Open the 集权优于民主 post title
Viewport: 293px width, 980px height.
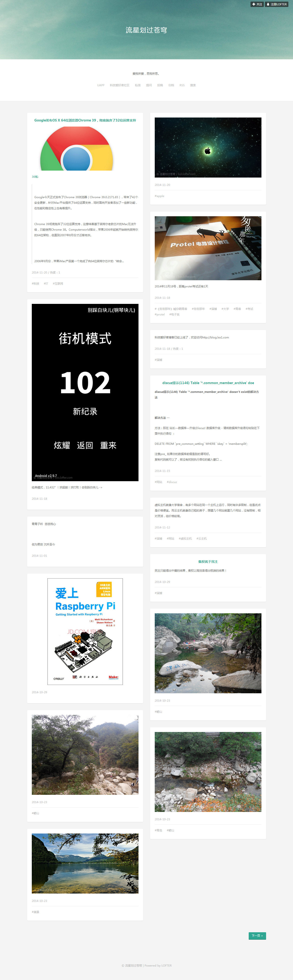[x=208, y=562]
